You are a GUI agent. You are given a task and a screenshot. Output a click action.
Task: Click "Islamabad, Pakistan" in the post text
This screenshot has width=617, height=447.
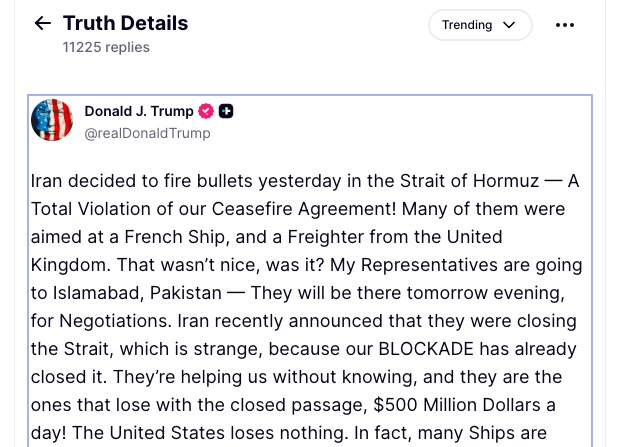click(139, 293)
